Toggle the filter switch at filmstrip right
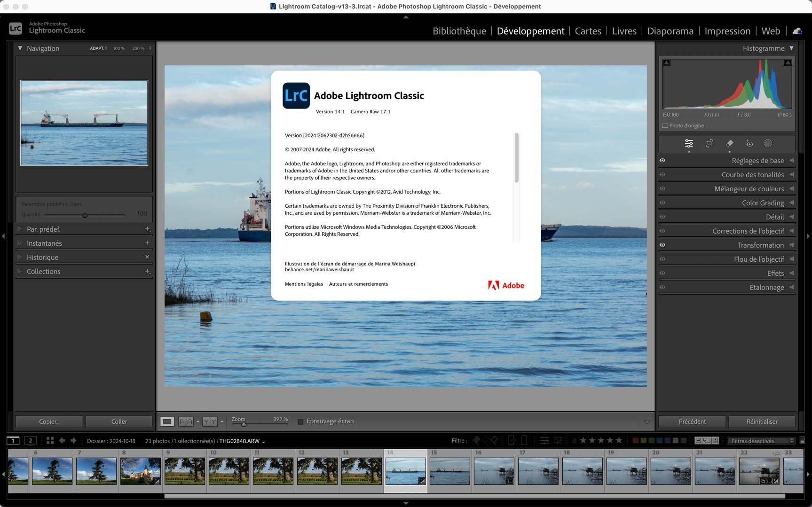 (802, 441)
